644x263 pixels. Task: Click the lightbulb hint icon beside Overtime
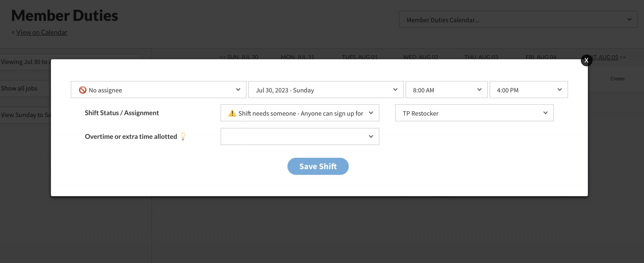[183, 136]
